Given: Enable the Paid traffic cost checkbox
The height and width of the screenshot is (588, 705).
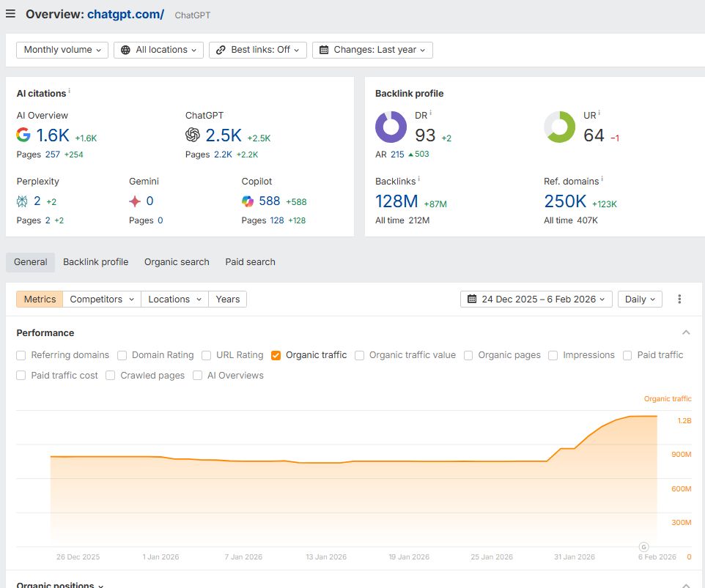Looking at the screenshot, I should 21,376.
